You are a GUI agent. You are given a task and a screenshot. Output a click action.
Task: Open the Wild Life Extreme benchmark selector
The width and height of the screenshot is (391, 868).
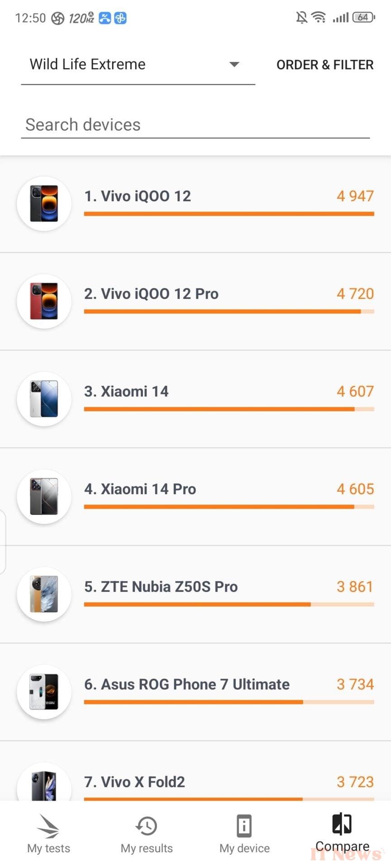pyautogui.click(x=131, y=65)
